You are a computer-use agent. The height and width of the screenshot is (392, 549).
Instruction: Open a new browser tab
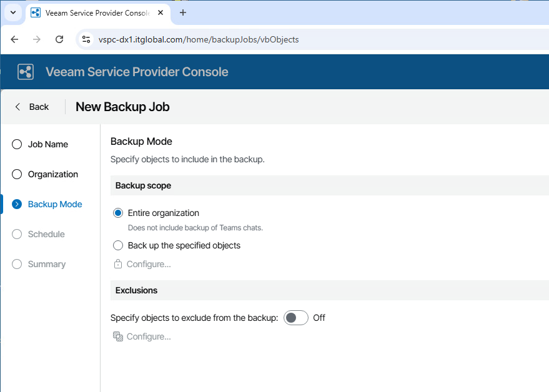tap(183, 13)
